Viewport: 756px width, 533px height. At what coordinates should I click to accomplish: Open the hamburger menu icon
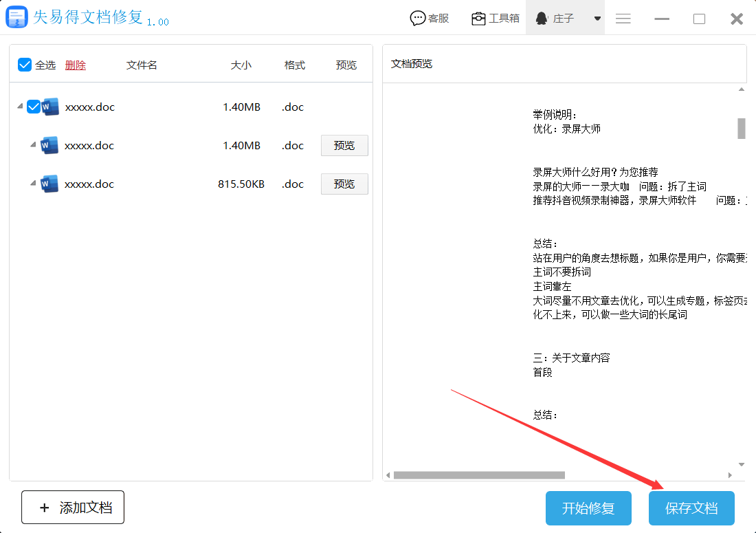tap(623, 19)
